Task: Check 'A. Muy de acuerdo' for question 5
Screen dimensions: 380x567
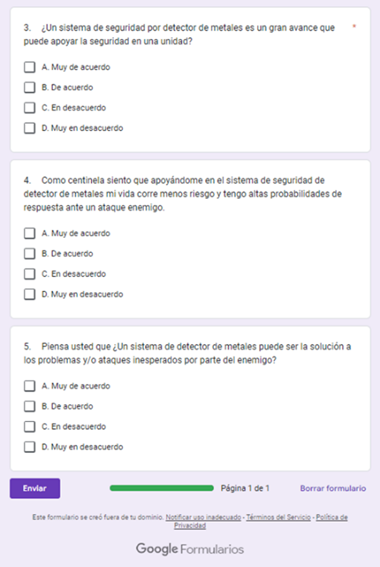Action: (30, 386)
